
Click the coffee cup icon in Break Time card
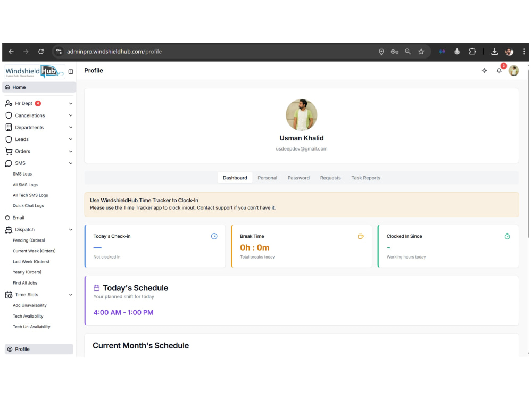(360, 236)
